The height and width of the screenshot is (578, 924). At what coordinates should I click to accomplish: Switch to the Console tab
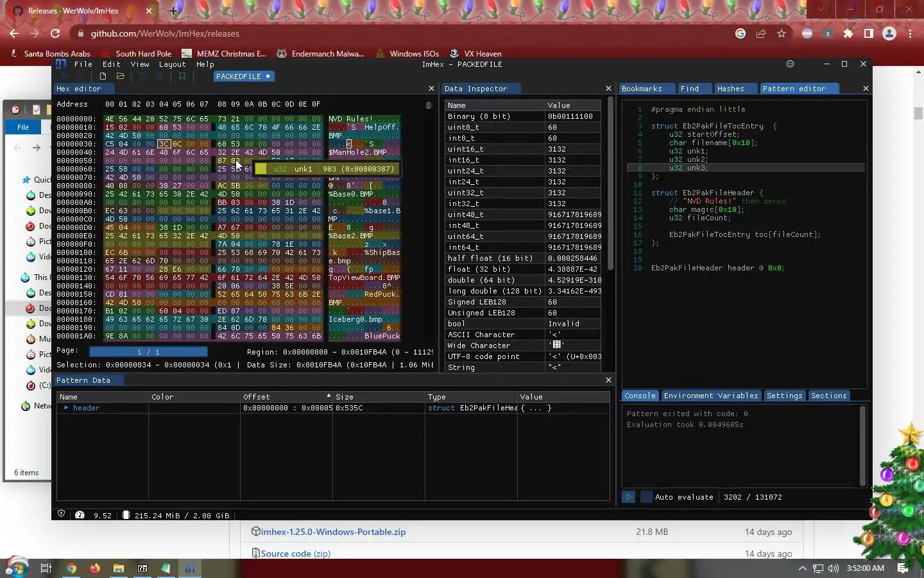click(640, 396)
